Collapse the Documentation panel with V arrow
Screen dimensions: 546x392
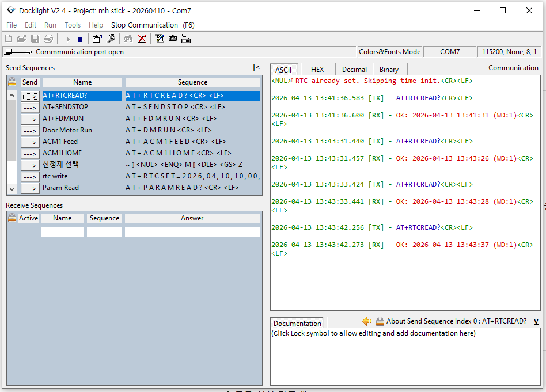536,321
